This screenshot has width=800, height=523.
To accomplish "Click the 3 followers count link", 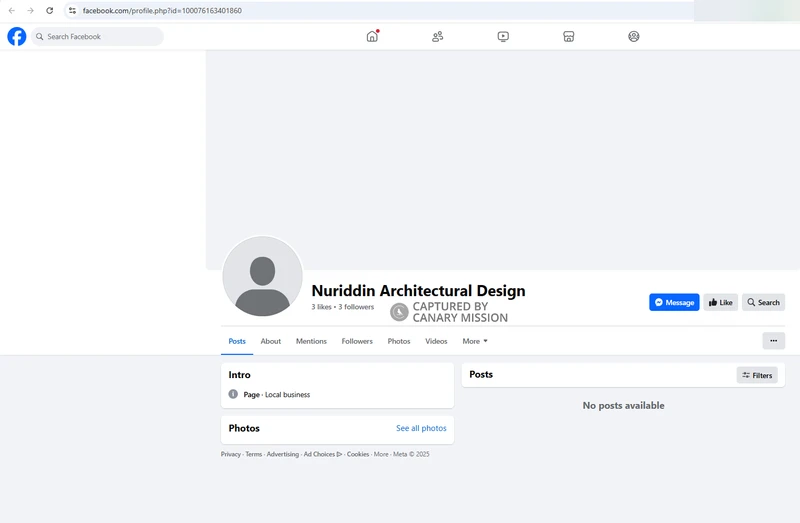I will pos(356,307).
